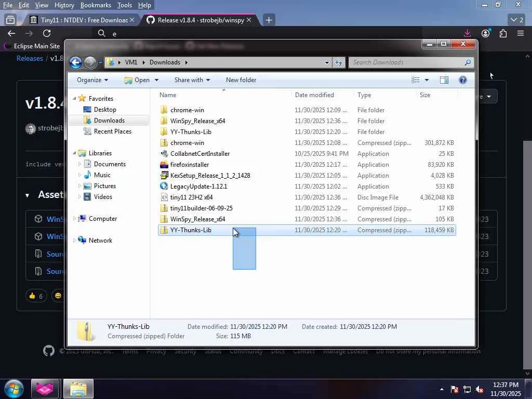This screenshot has width=532, height=399.
Task: Click the Explorer Forward navigation arrow
Action: coord(90,62)
